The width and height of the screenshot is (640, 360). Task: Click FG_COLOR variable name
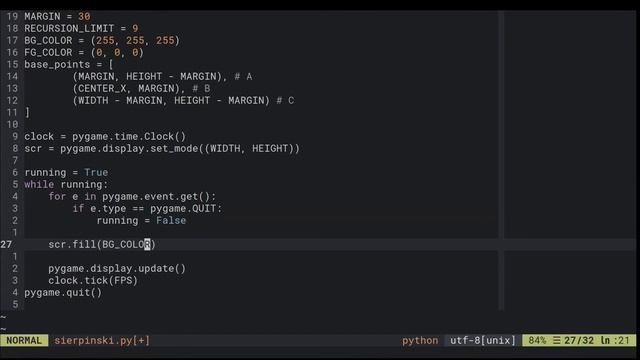48,52
